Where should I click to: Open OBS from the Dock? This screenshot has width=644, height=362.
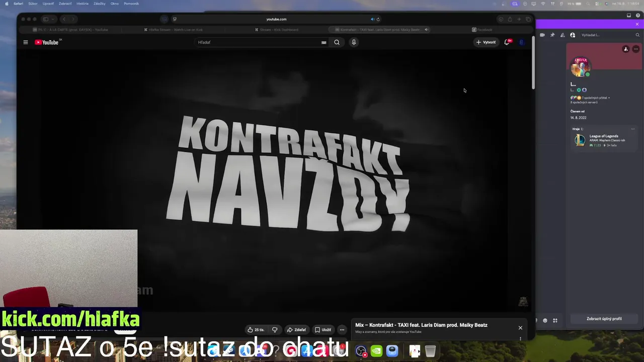coord(361,351)
